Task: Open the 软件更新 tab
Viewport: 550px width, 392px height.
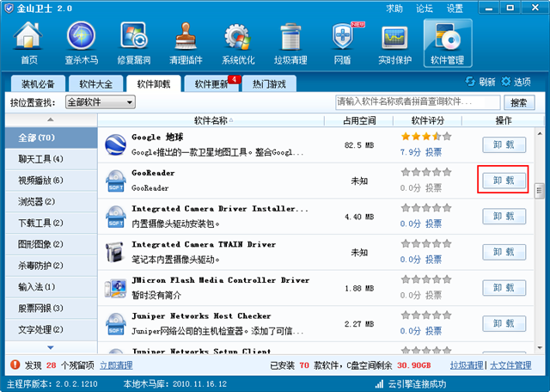Action: click(211, 84)
